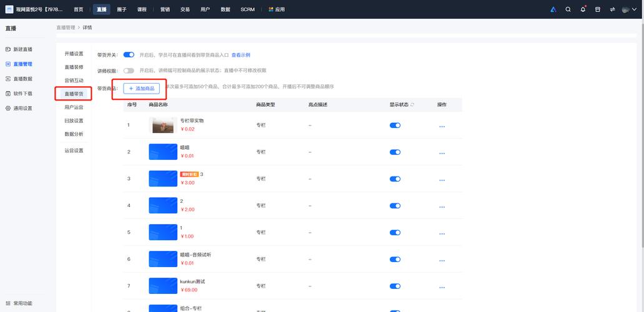Open the SCRM top menu
The width and height of the screenshot is (644, 312).
pyautogui.click(x=247, y=9)
